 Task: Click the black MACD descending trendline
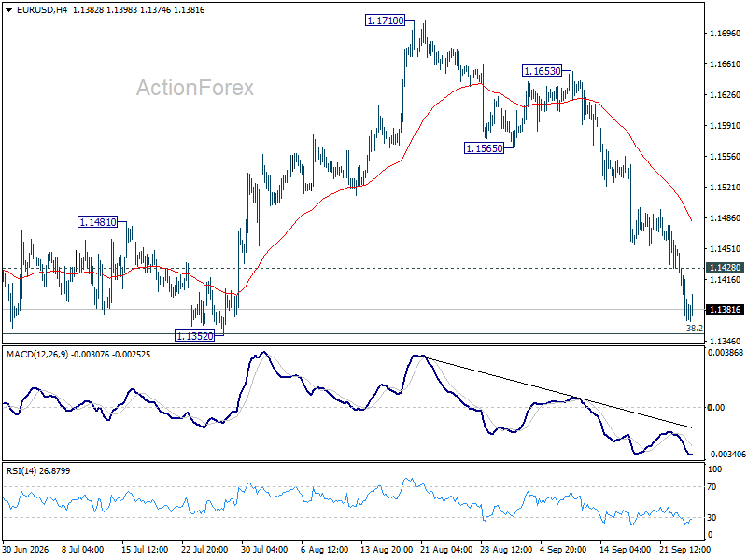pos(557,392)
